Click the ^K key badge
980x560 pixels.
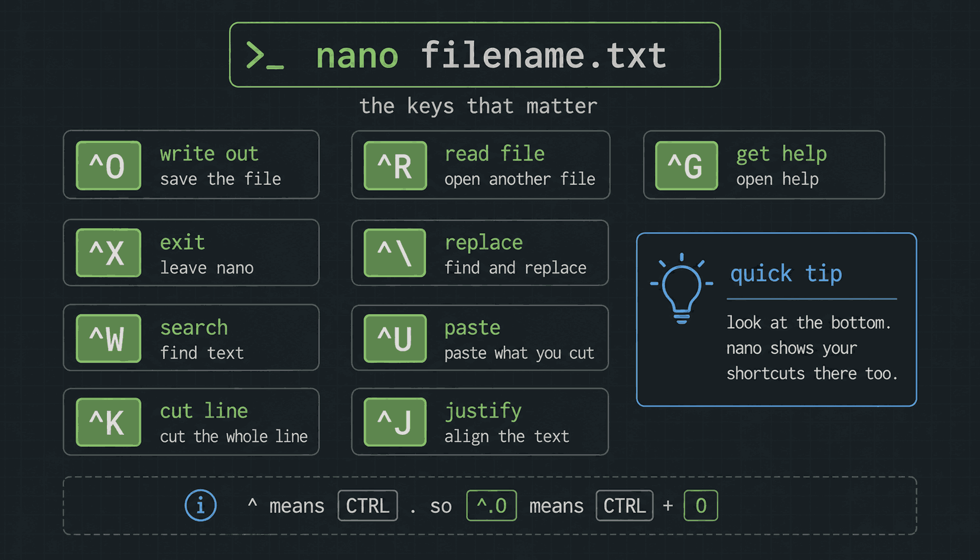[109, 422]
